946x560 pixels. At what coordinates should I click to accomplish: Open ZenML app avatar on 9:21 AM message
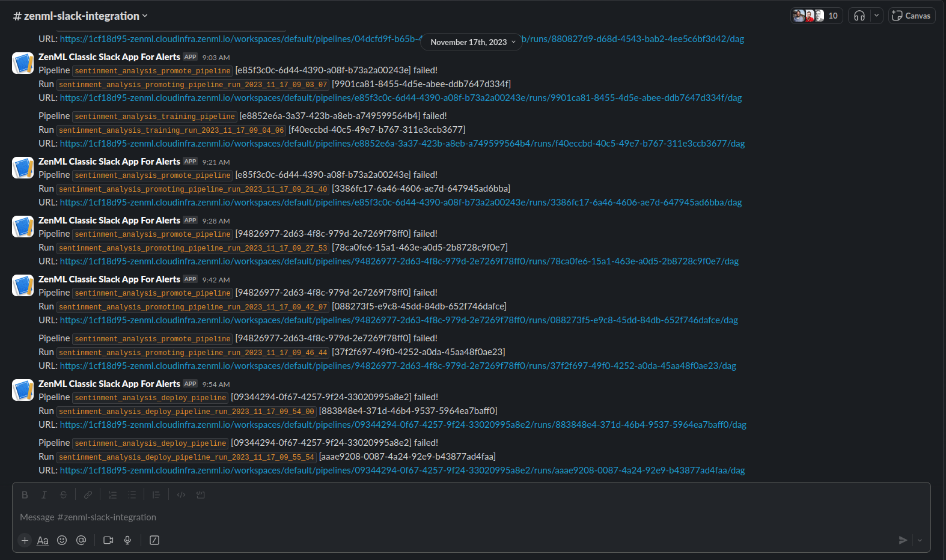click(23, 168)
